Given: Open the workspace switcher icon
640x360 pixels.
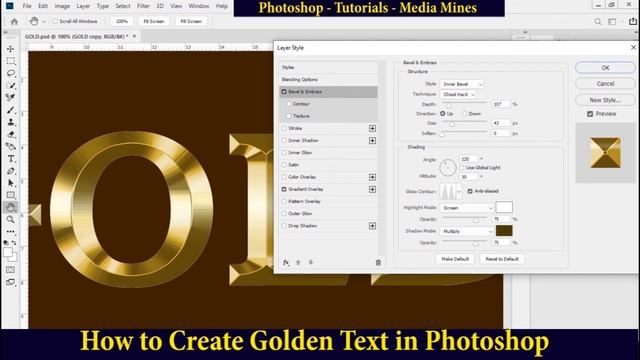Looking at the screenshot, I should pyautogui.click(x=612, y=22).
